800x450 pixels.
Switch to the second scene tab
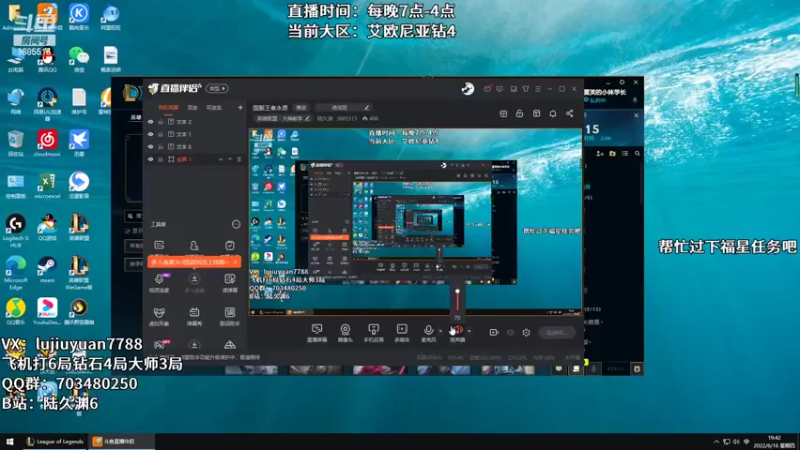point(192,108)
